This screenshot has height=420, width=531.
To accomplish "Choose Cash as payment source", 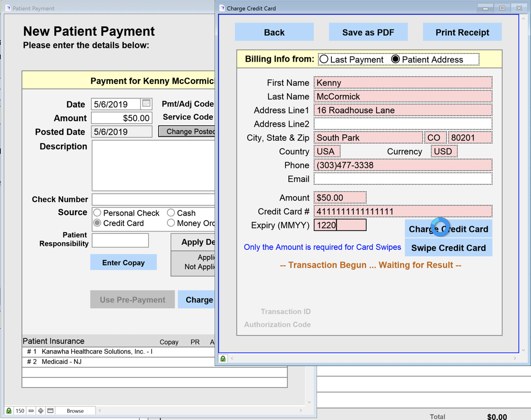I will coord(171,213).
